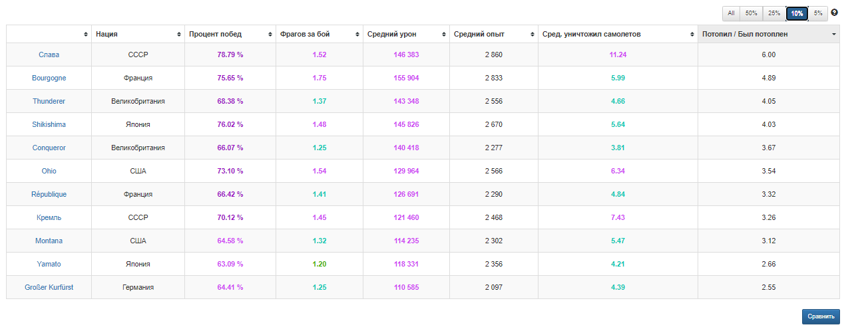Open the Shikishima ship link
868x333 pixels.
coord(49,124)
